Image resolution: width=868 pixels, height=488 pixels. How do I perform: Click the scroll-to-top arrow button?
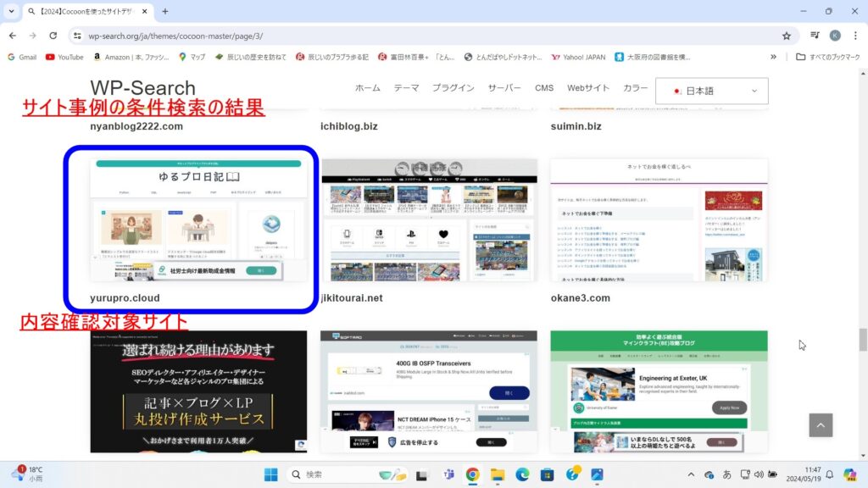(x=820, y=424)
